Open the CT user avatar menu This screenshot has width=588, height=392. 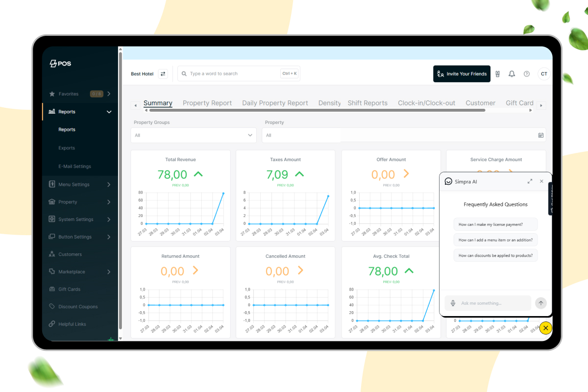click(543, 74)
